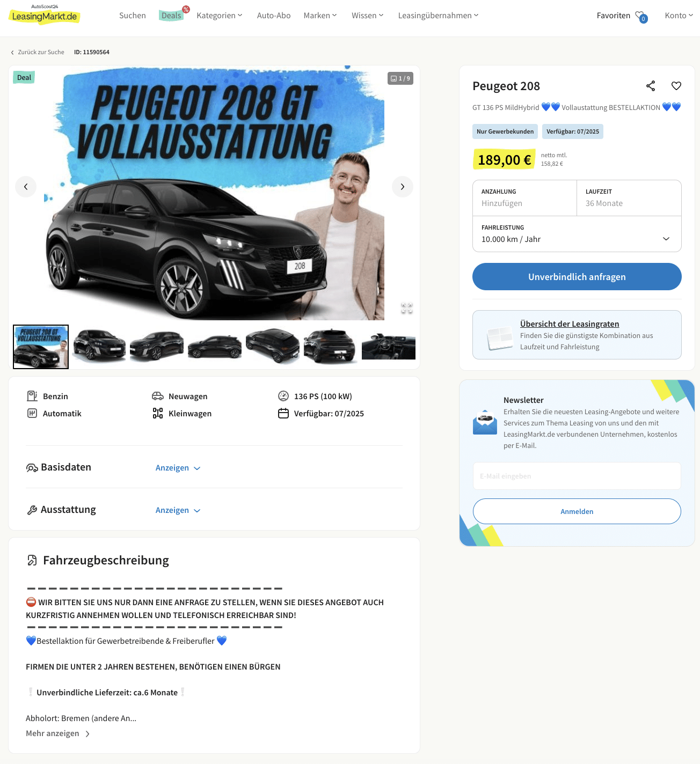The image size is (700, 764).
Task: Open the Kategorien menu
Action: point(220,16)
